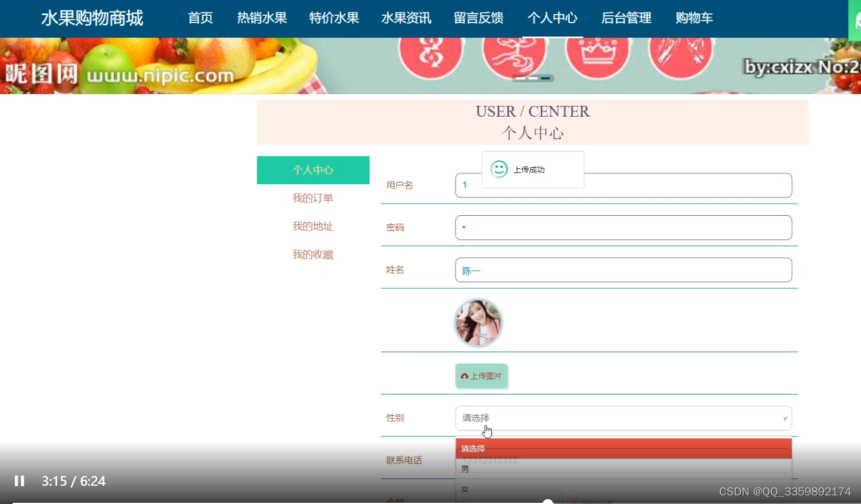861x504 pixels.
Task: Open the 性别 dropdown arrow
Action: [785, 419]
